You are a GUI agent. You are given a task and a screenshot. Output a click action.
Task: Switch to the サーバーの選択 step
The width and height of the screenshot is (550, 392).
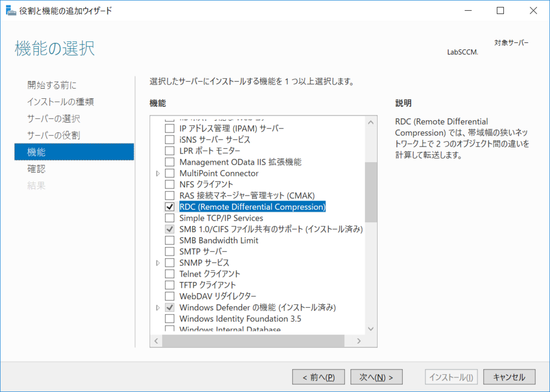coord(53,119)
